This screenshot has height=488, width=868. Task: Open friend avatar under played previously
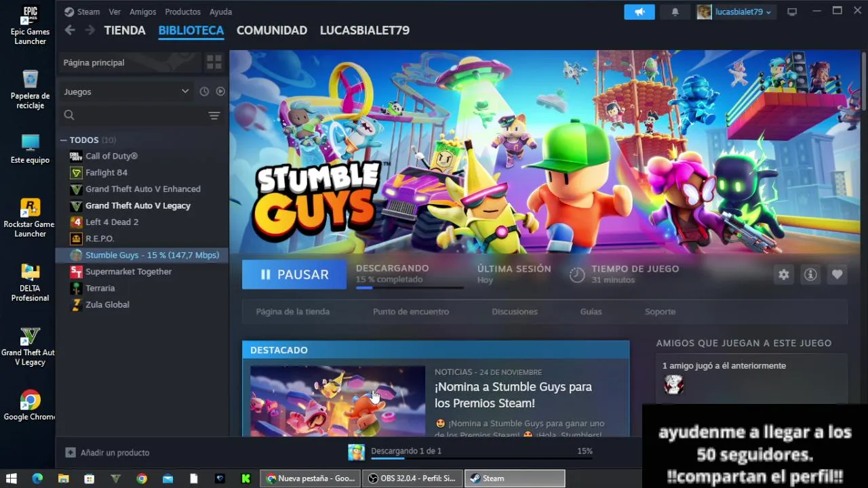pos(673,384)
